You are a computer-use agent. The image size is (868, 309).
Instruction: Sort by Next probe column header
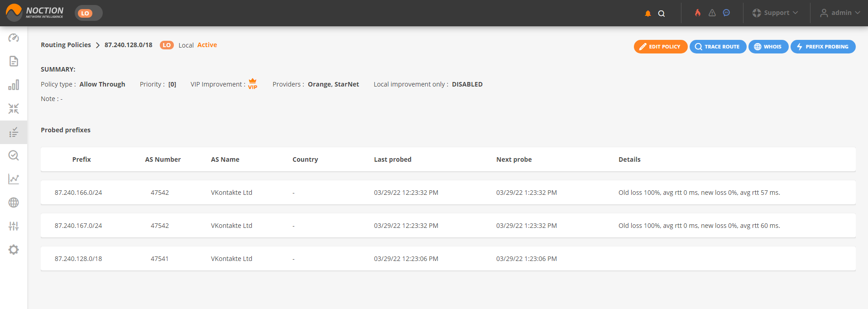click(x=514, y=159)
